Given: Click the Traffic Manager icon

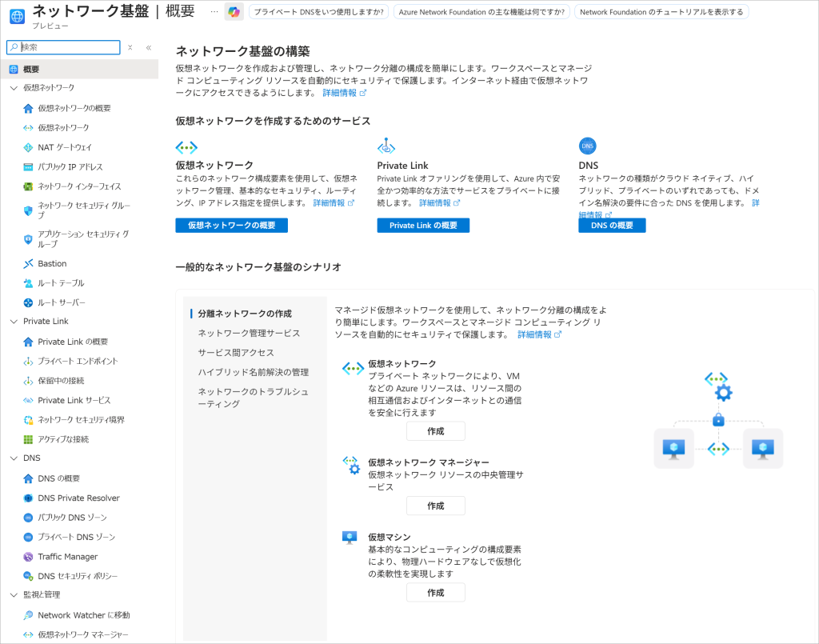Looking at the screenshot, I should 28,557.
